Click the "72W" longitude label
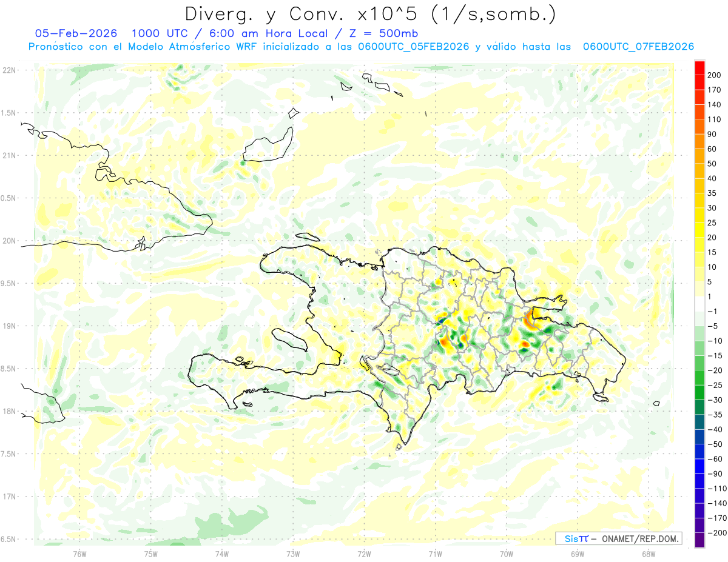This screenshot has width=728, height=562. coord(364,554)
